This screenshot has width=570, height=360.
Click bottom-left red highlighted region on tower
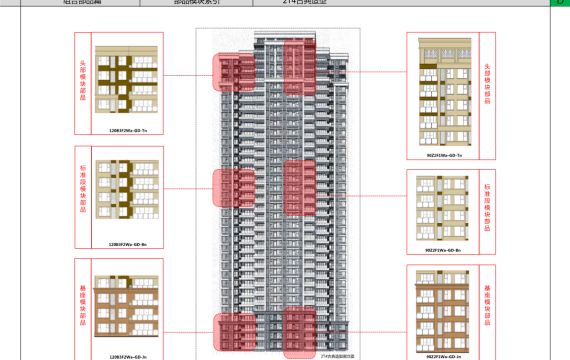[x=235, y=332]
